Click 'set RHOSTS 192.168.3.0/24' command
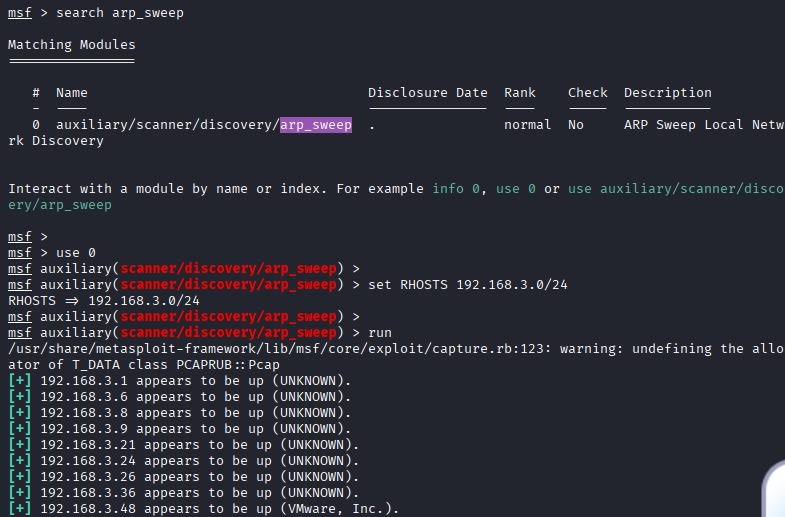Viewport: 785px width, 517px height. point(468,285)
